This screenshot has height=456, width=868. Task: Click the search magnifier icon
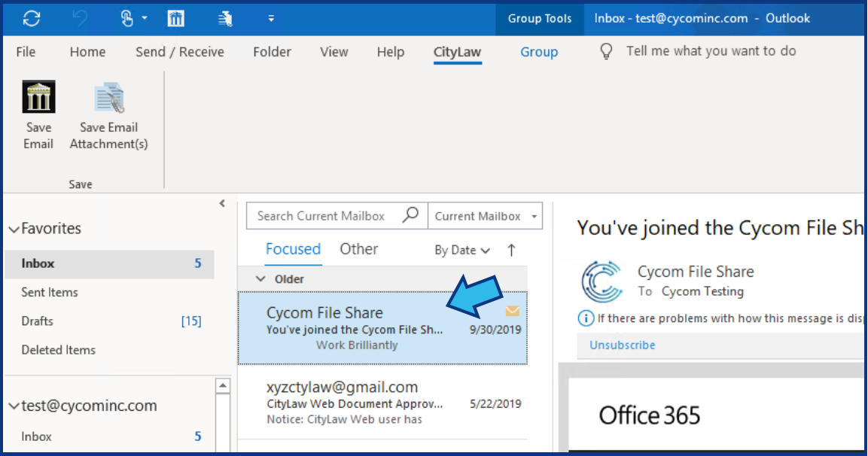coord(411,214)
